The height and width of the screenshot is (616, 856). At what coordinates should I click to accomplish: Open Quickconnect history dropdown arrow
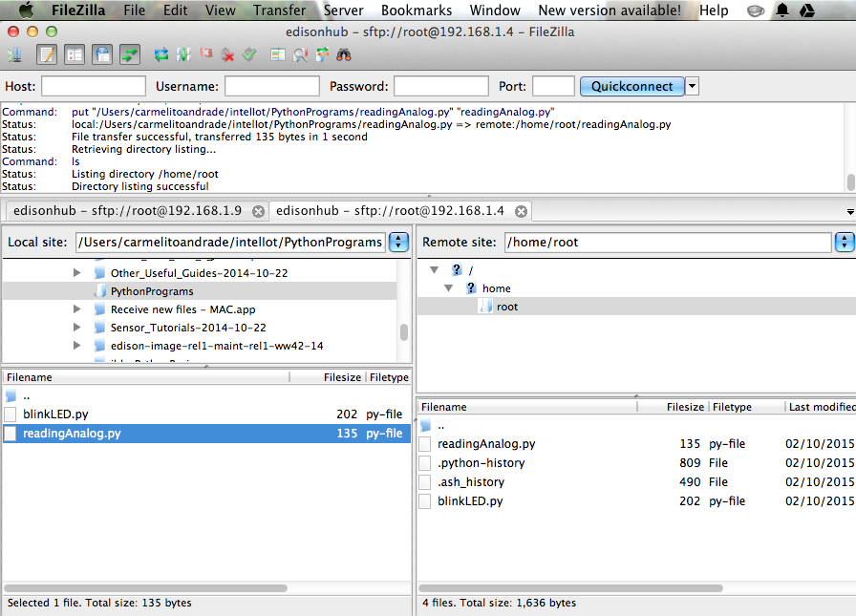tap(693, 86)
